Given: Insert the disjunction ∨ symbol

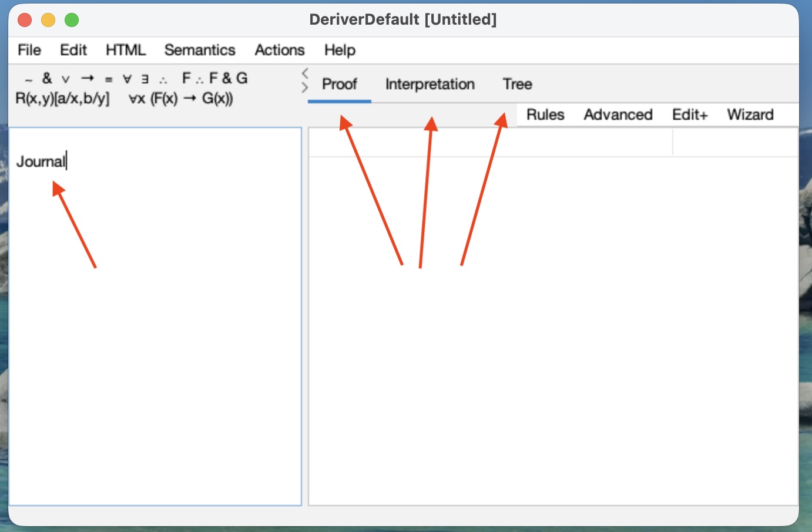Looking at the screenshot, I should click(x=66, y=79).
